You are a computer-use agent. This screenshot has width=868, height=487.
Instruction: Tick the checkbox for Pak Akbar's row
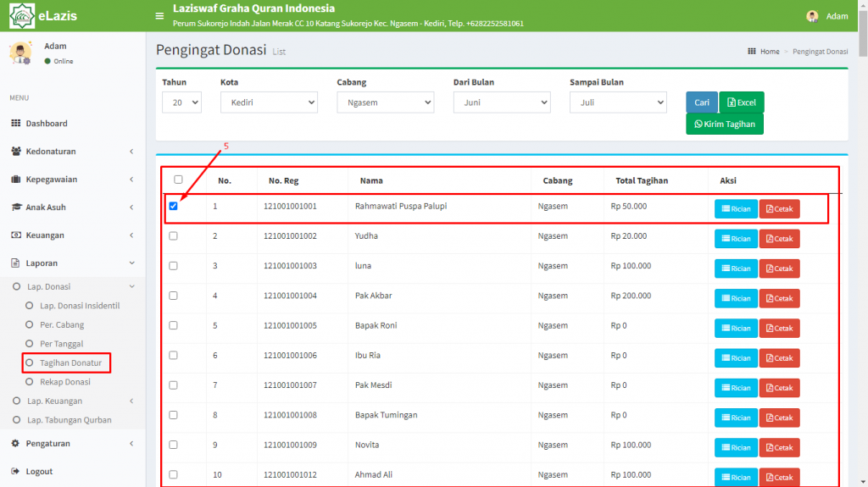[173, 296]
